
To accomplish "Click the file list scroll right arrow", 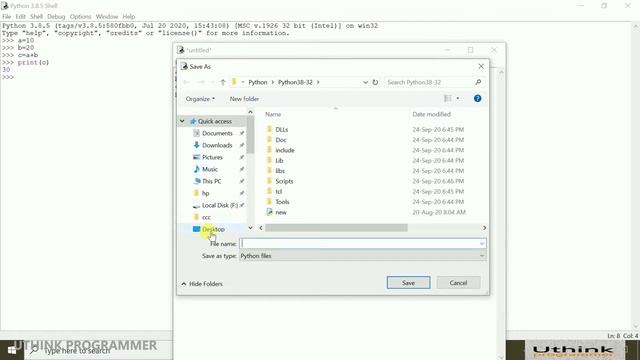I will tap(484, 228).
